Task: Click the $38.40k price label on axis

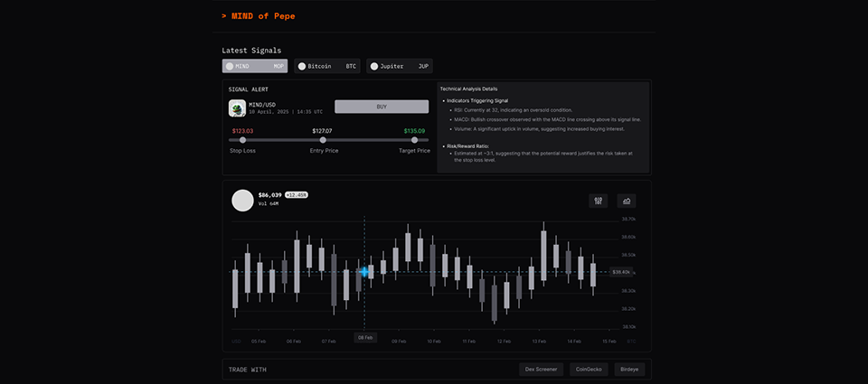Action: click(620, 272)
